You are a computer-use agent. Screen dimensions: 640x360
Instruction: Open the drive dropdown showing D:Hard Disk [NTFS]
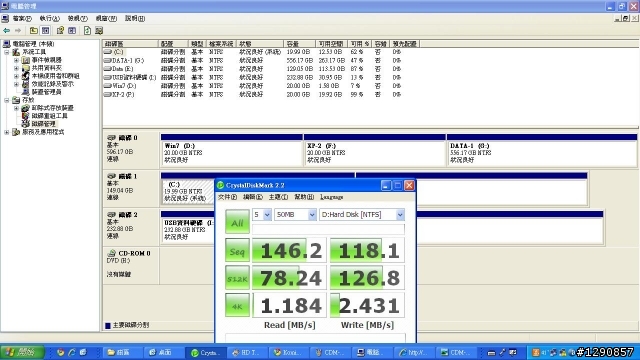[400, 215]
